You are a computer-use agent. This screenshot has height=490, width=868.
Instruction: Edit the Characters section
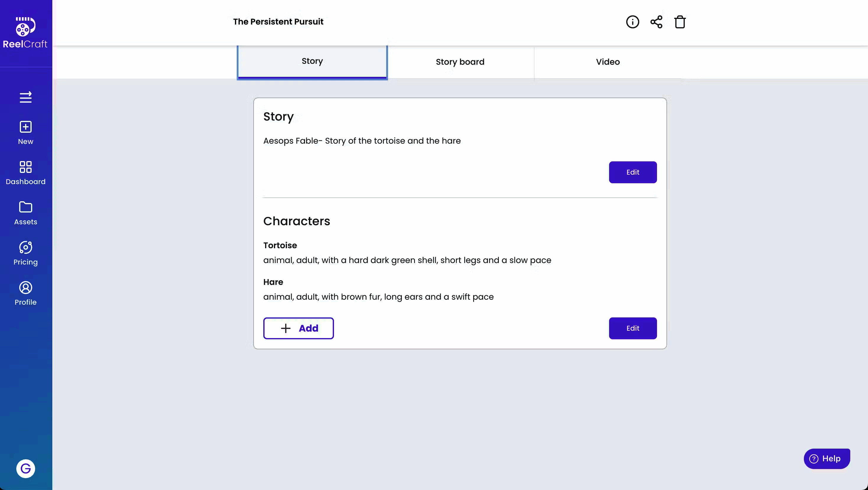tap(632, 328)
